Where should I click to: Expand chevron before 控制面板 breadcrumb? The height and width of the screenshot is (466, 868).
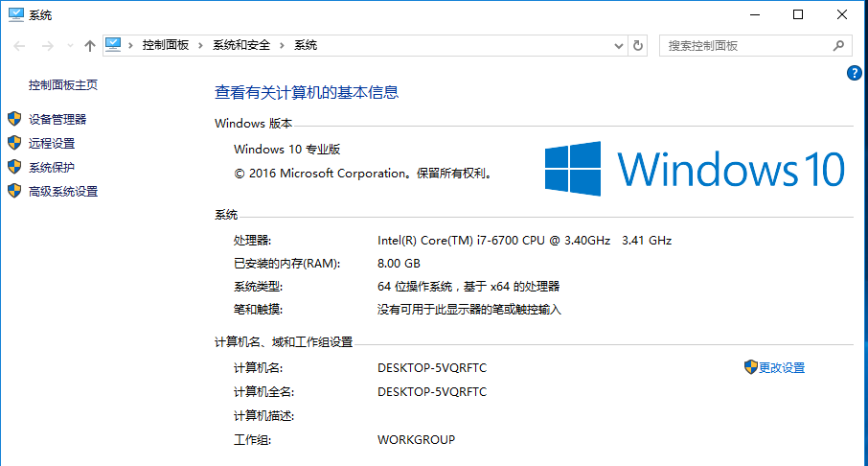pyautogui.click(x=130, y=45)
